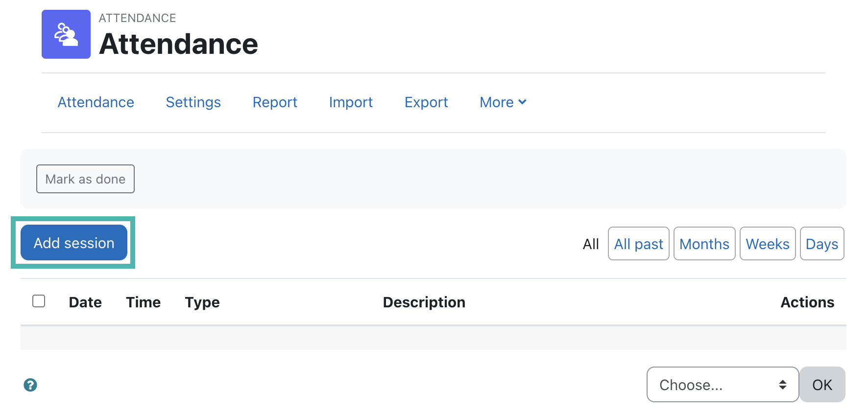868x415 pixels.
Task: Click the Type column header
Action: pyautogui.click(x=202, y=302)
